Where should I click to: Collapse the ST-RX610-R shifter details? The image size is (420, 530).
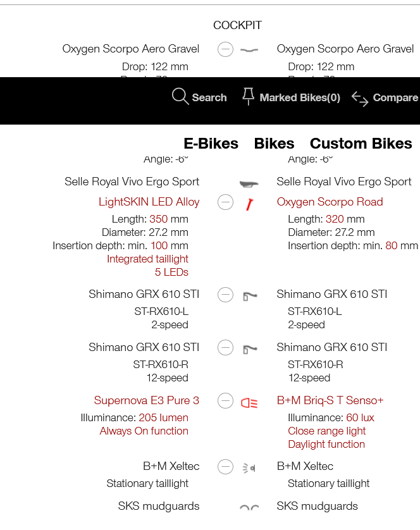[225, 347]
